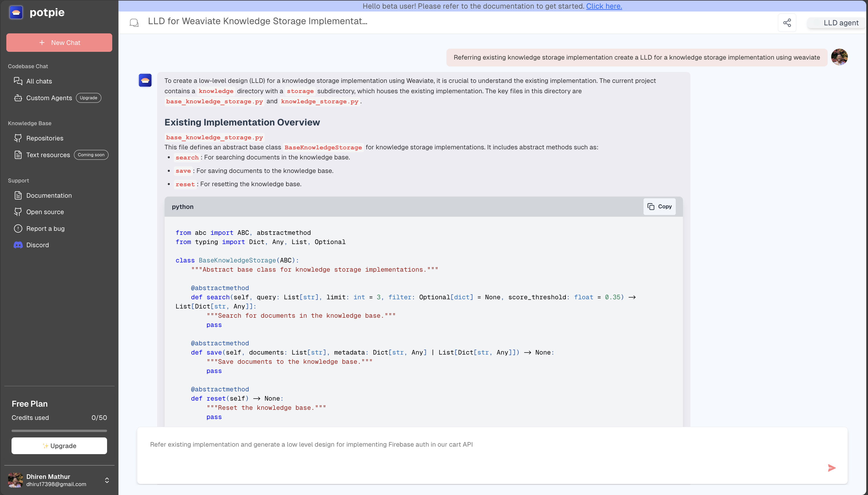Image resolution: width=868 pixels, height=495 pixels.
Task: Click the 'save' bullet code term
Action: click(x=183, y=171)
